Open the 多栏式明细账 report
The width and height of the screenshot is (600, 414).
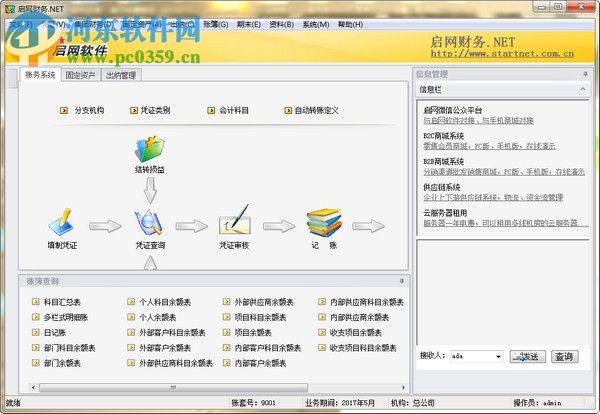click(60, 317)
